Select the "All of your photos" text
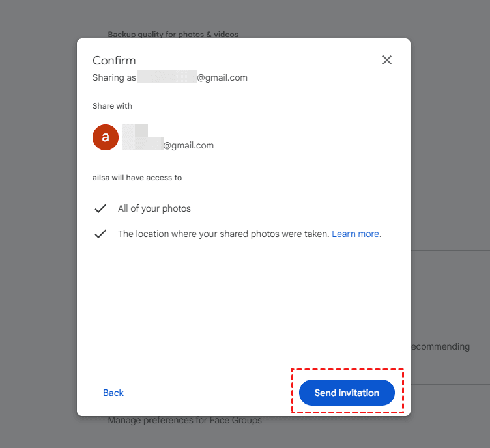The height and width of the screenshot is (448, 490). [x=154, y=209]
